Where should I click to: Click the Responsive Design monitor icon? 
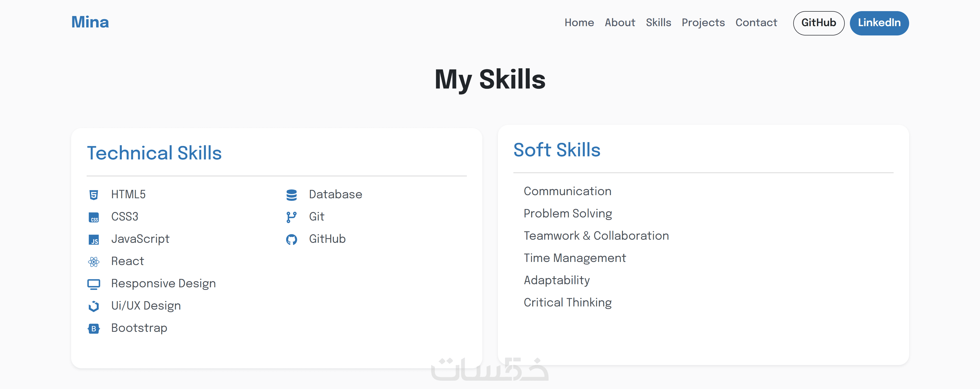tap(94, 284)
